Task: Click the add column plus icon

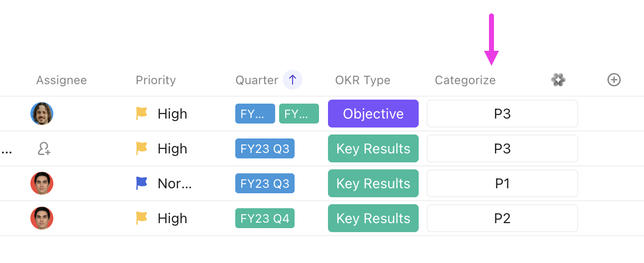Action: pyautogui.click(x=614, y=80)
